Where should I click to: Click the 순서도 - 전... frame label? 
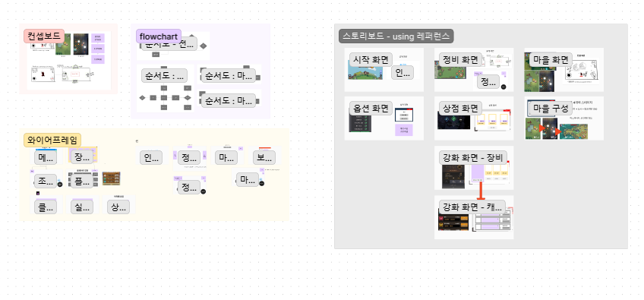(169, 44)
